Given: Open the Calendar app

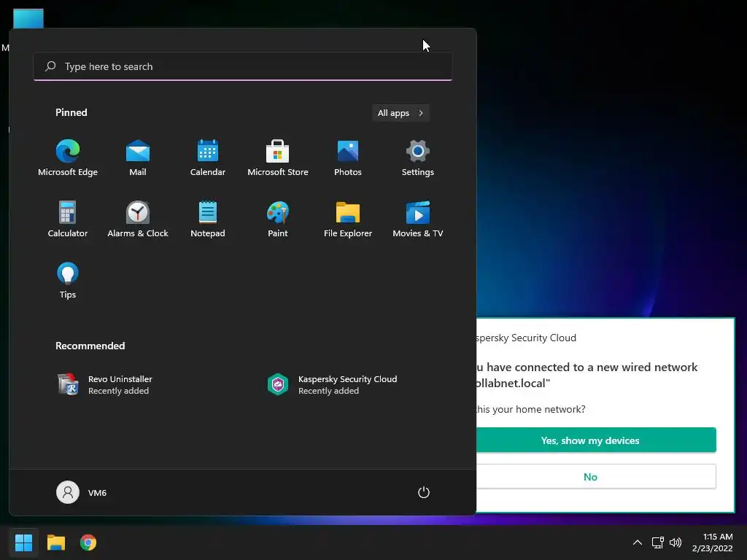Looking at the screenshot, I should 208,158.
